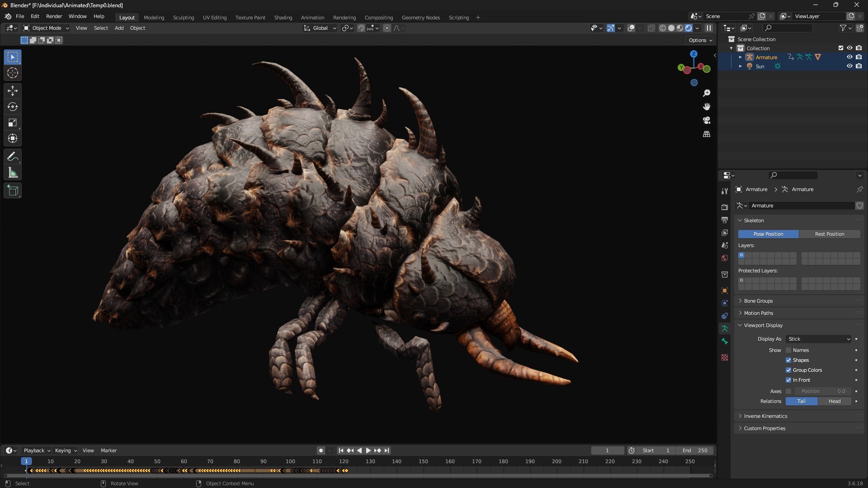Disable Sun in renders via camera icon
The width and height of the screenshot is (868, 488).
tap(859, 66)
